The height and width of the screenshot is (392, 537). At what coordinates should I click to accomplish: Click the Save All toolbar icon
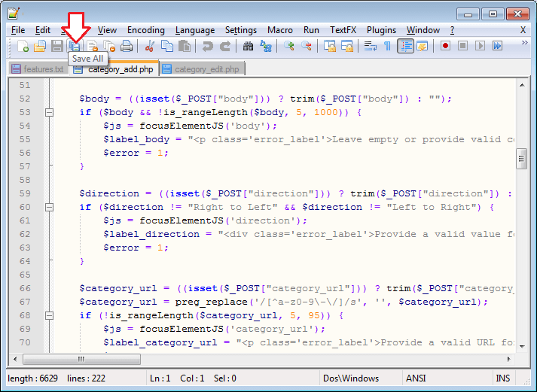(x=75, y=47)
